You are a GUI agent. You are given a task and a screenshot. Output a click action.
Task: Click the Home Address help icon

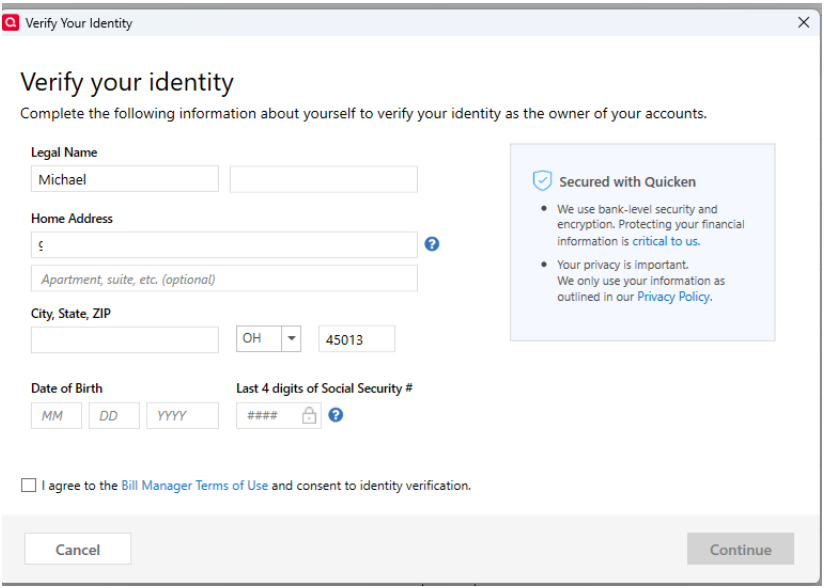[x=432, y=244]
